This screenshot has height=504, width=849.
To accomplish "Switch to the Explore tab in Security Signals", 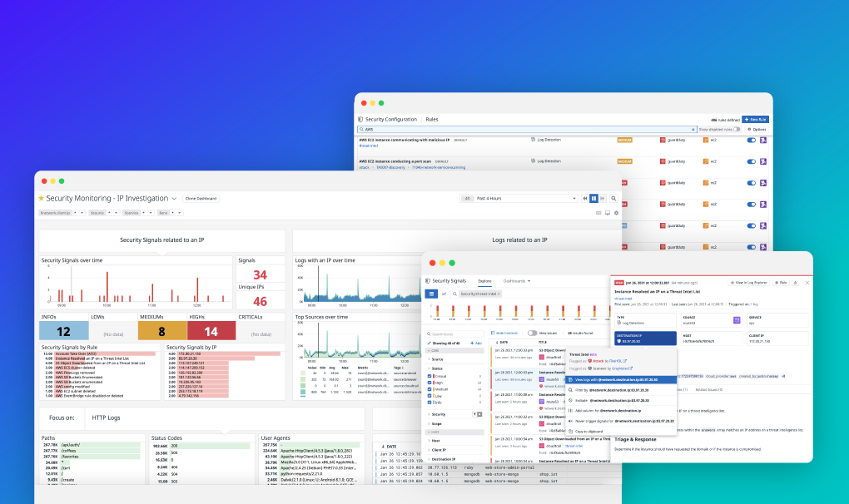I will (485, 281).
